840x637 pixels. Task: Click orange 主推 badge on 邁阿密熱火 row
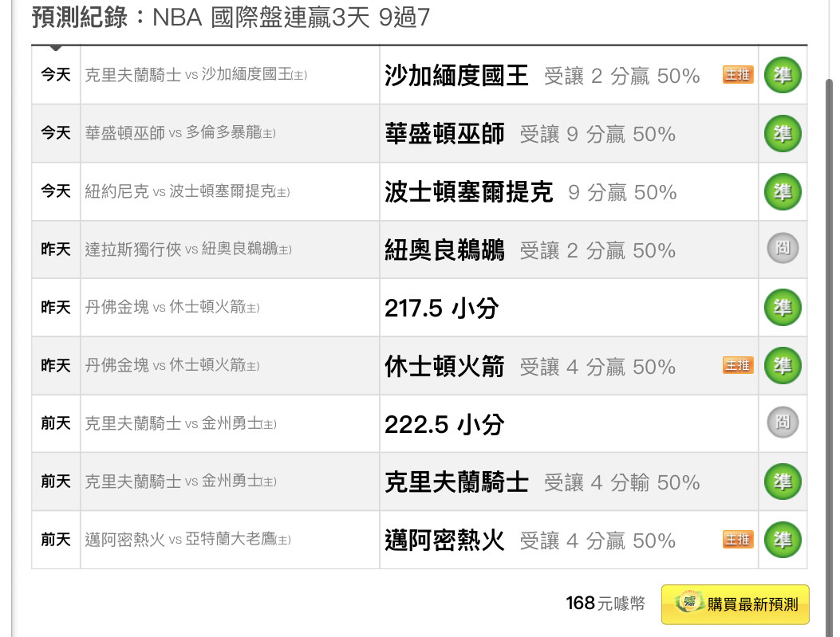tap(738, 540)
